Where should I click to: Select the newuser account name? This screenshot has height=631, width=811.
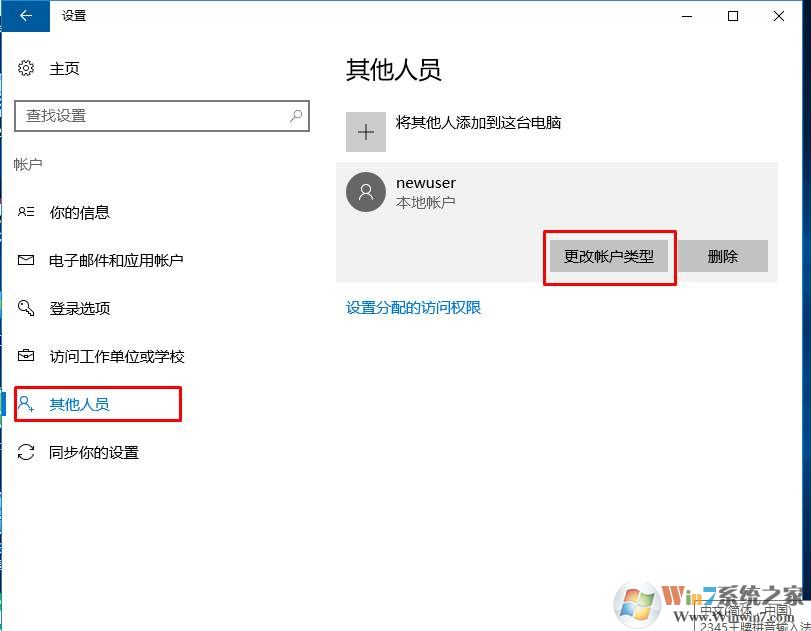point(426,183)
